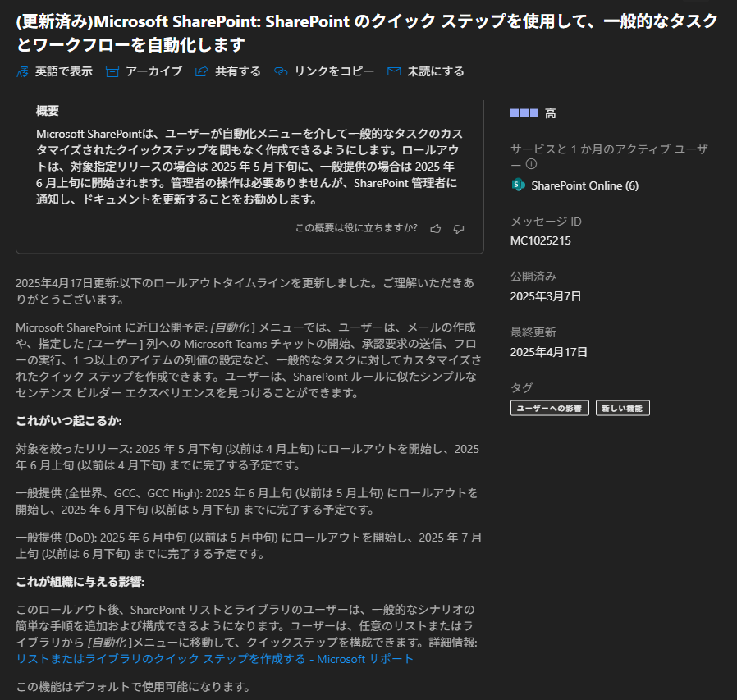Click the translate icon beside 英語で表示
The width and height of the screenshot is (737, 700).
22,71
